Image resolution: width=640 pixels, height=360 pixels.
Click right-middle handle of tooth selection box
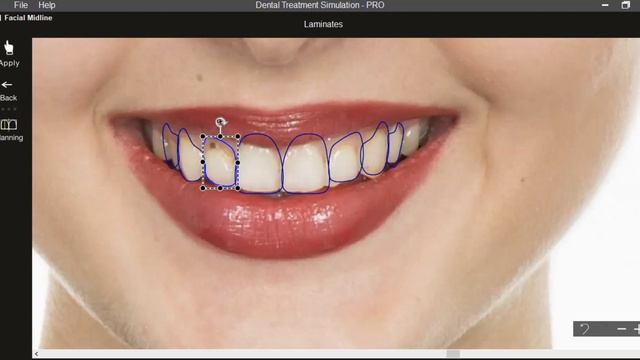(238, 162)
